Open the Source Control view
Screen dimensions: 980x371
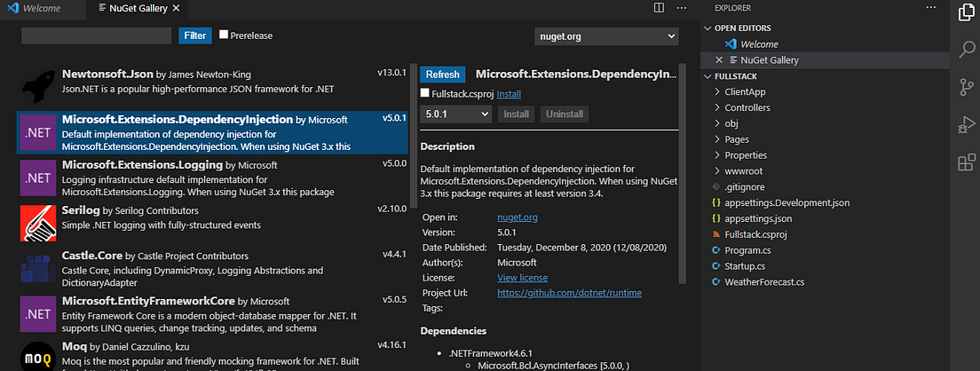(966, 86)
